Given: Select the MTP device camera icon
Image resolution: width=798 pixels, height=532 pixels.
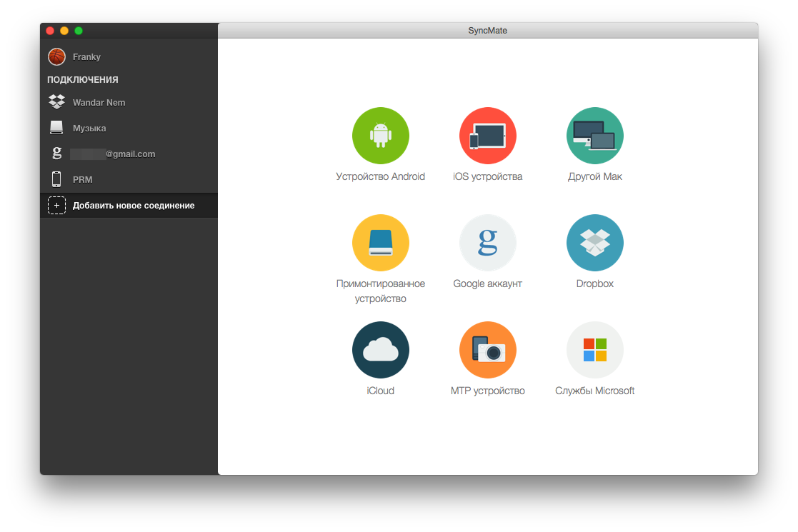Looking at the screenshot, I should point(487,350).
